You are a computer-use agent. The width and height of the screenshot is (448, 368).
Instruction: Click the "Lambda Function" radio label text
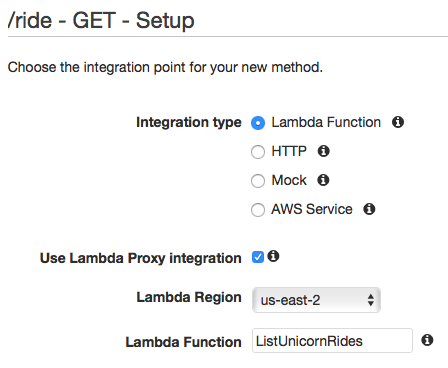326,122
